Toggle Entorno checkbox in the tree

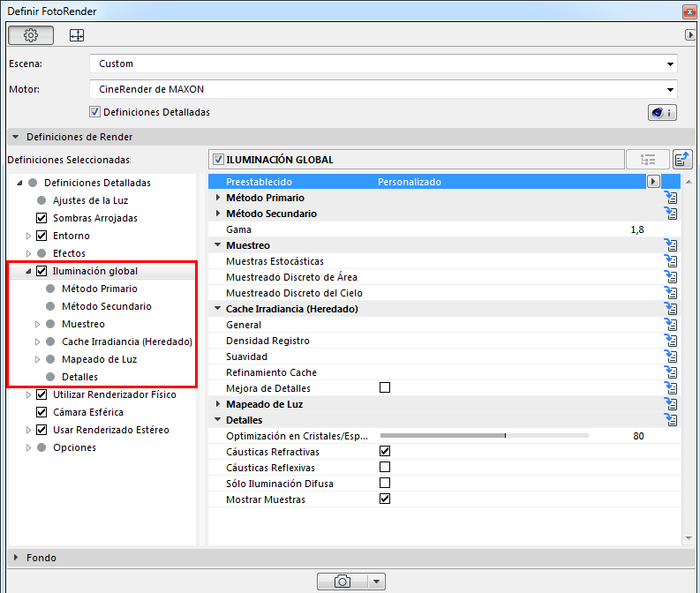[41, 236]
